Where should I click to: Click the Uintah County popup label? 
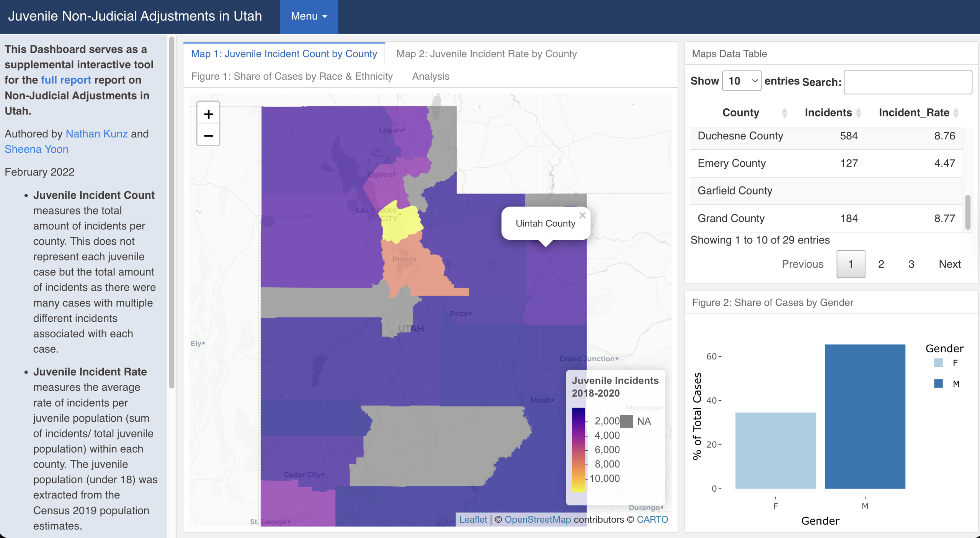point(545,224)
